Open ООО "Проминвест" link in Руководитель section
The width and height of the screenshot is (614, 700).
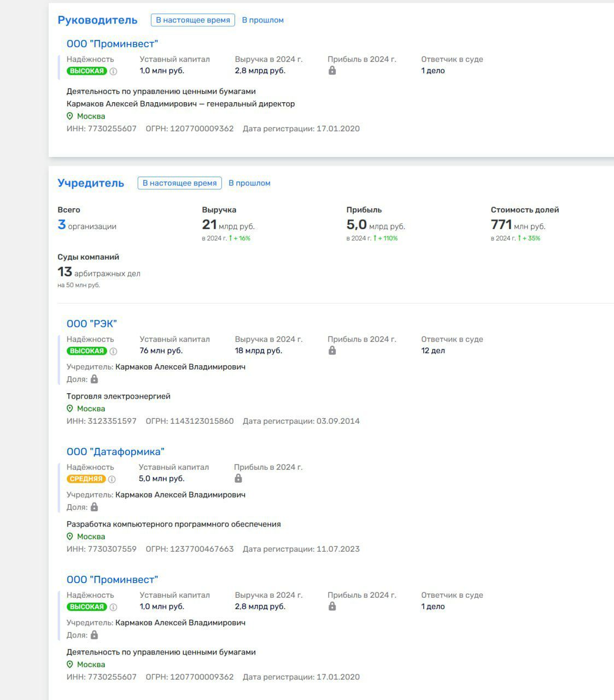112,44
